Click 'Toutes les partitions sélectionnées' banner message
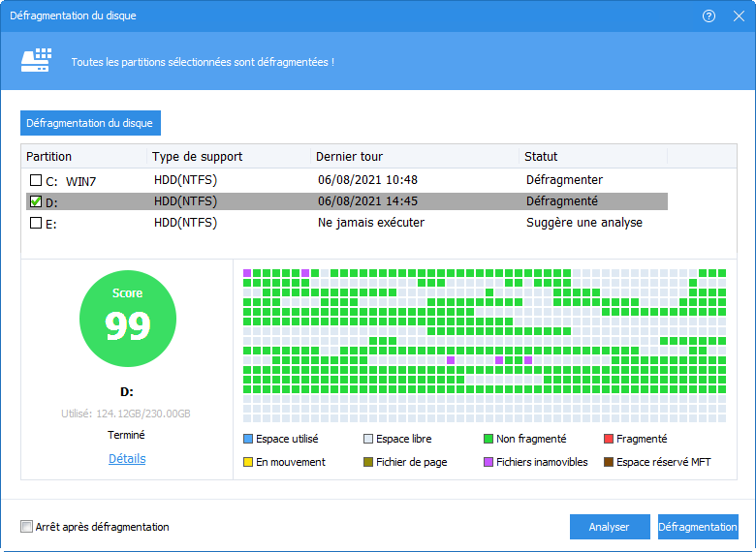The width and height of the screenshot is (756, 552). point(203,62)
